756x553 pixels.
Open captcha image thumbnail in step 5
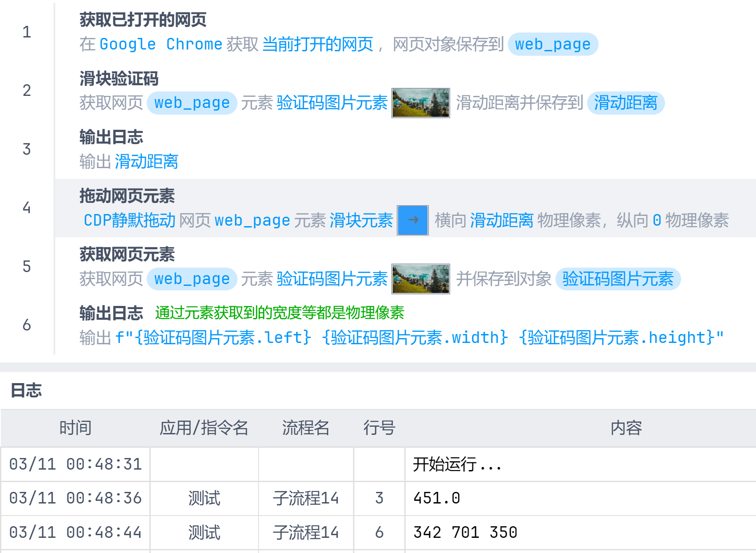pyautogui.click(x=420, y=279)
